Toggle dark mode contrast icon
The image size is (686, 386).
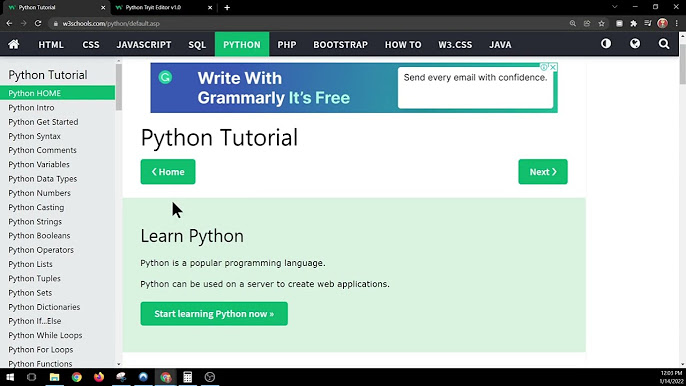606,44
